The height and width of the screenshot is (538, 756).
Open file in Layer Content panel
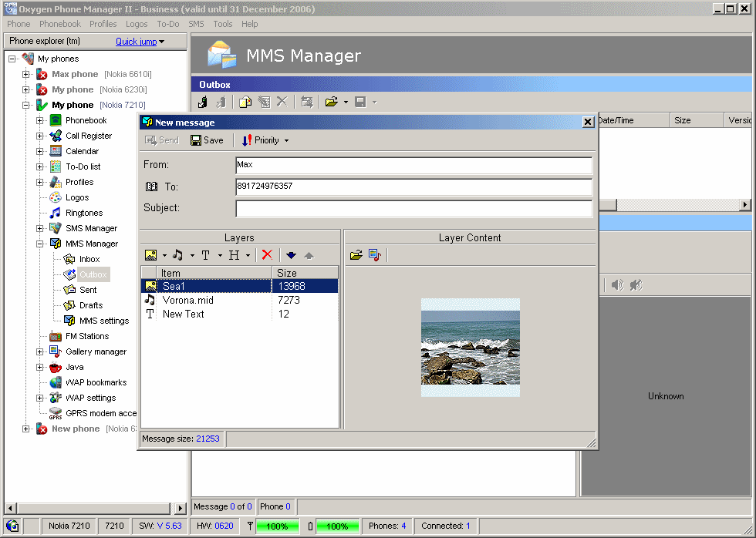pyautogui.click(x=356, y=255)
